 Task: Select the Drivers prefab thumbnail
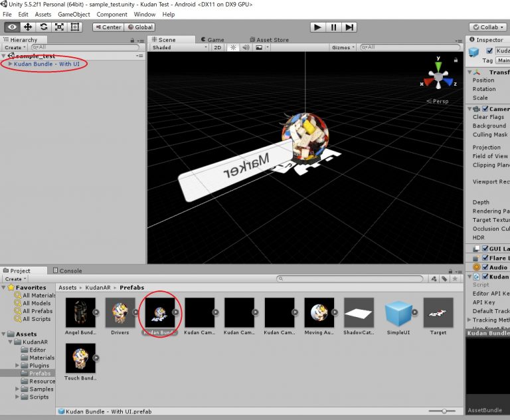point(120,312)
